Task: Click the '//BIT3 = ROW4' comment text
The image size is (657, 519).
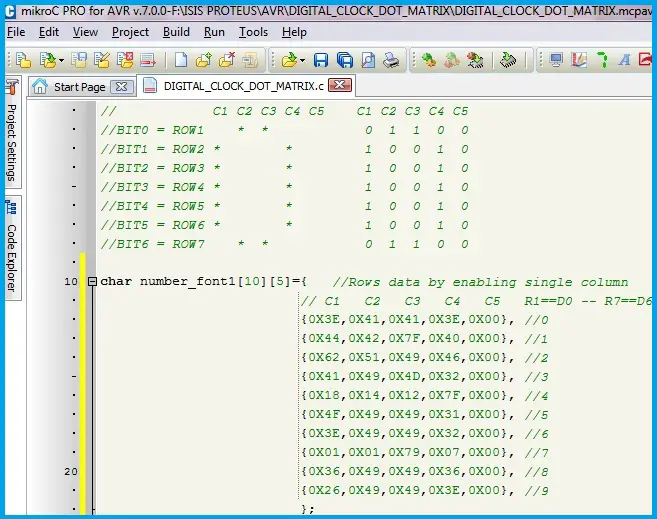Action: (x=152, y=187)
